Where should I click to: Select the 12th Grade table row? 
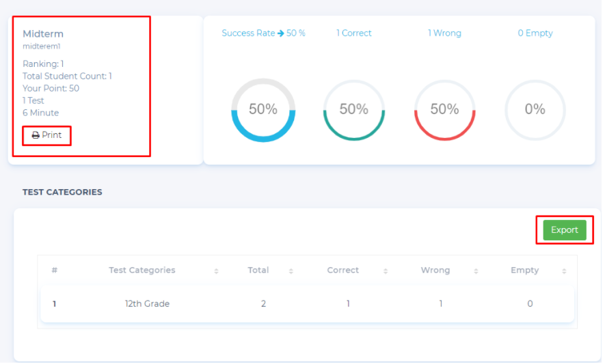(147, 304)
